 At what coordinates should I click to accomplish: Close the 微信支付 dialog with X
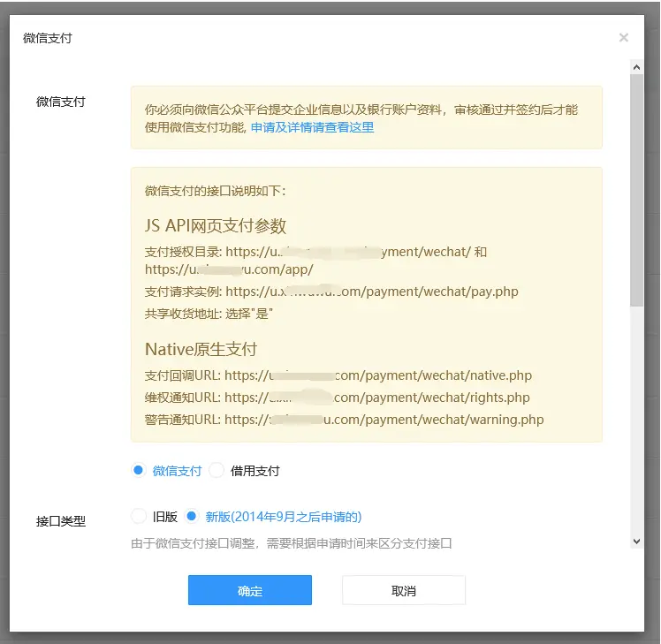(x=624, y=38)
